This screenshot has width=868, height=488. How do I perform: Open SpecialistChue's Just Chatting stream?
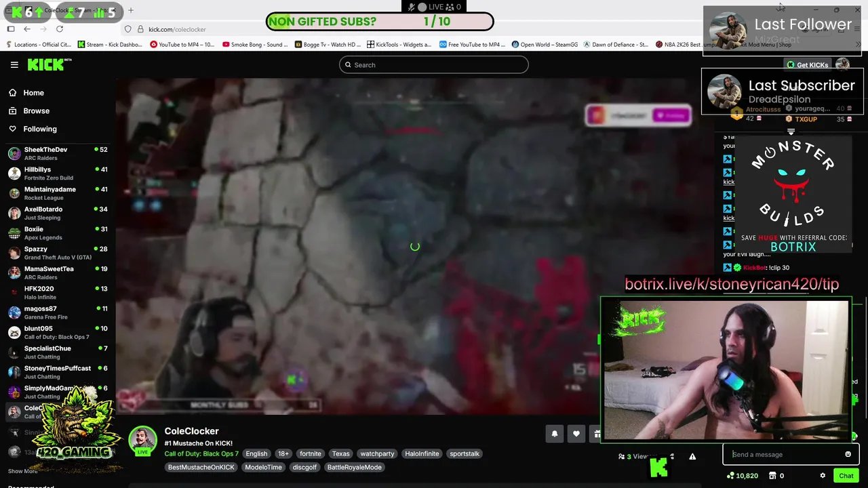click(58, 352)
